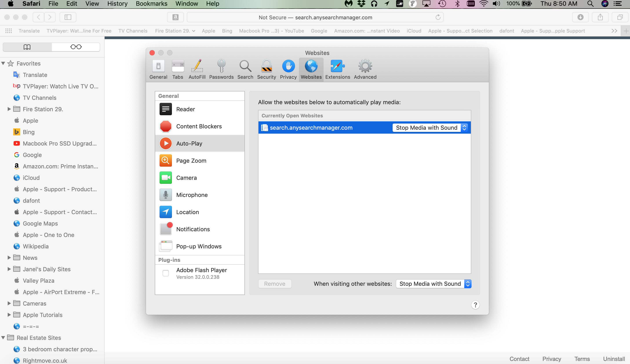Switch to the Bookmarks book tab in the sidebar

tap(27, 47)
